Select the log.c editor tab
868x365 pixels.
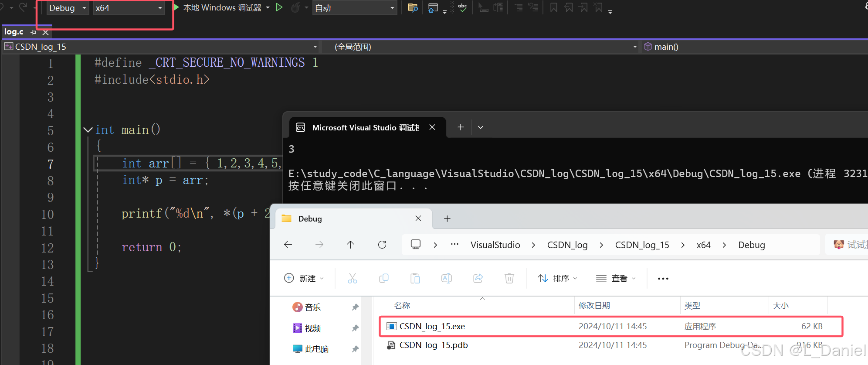coord(14,32)
